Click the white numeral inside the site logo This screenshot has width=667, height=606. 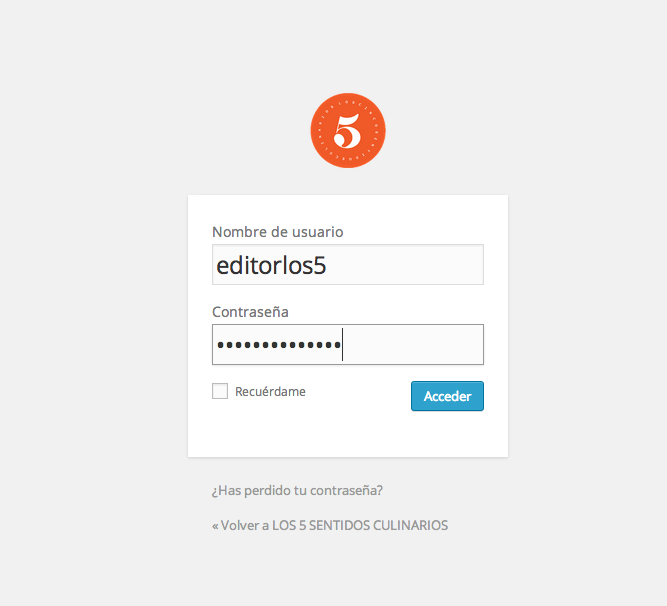[348, 131]
